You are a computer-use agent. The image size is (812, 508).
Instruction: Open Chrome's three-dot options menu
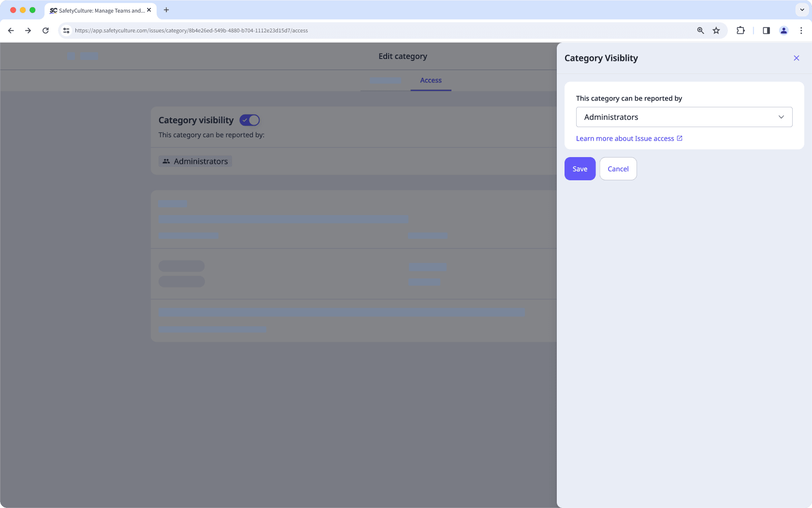click(801, 30)
